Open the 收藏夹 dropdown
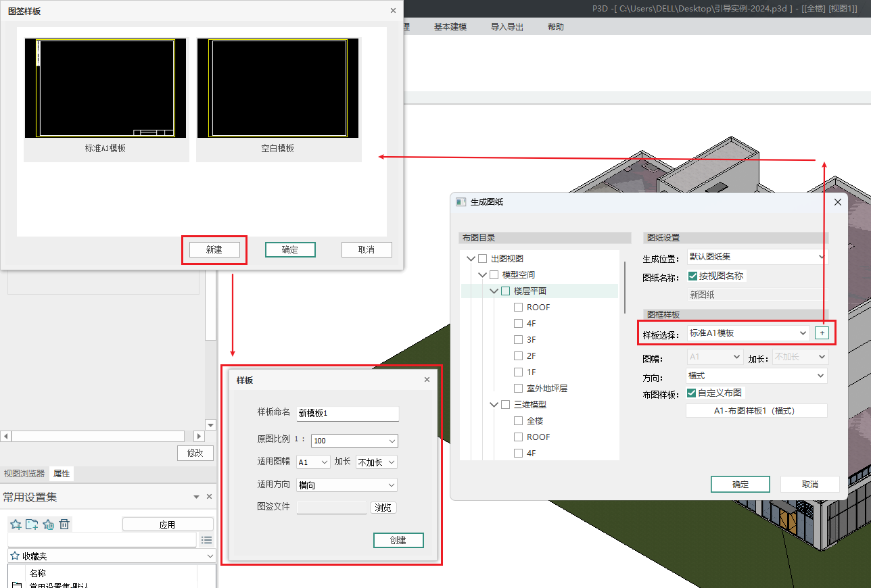The image size is (871, 588). tap(112, 556)
